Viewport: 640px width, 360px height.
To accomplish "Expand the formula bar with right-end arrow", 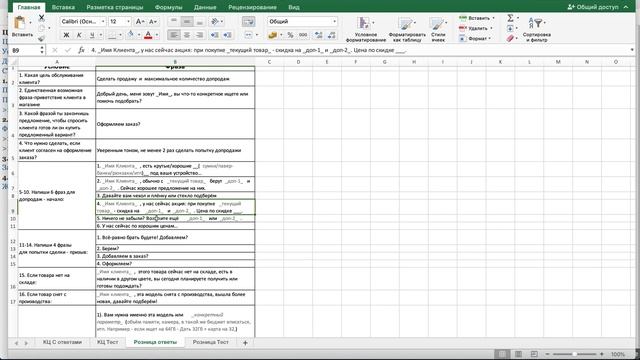I will click(632, 50).
